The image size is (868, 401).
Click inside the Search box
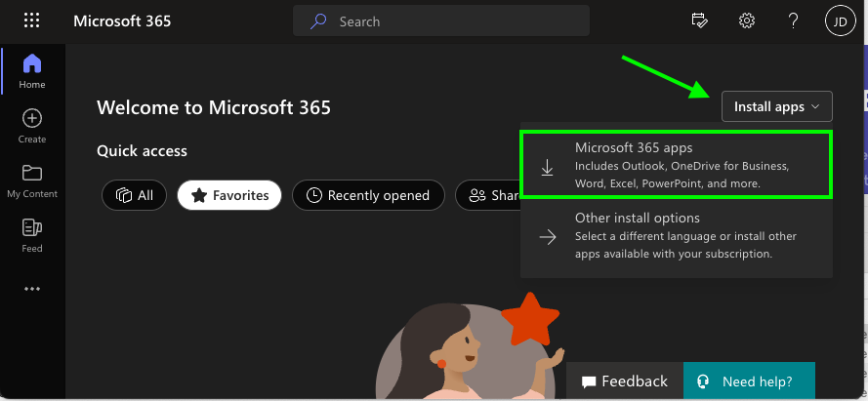[x=441, y=21]
